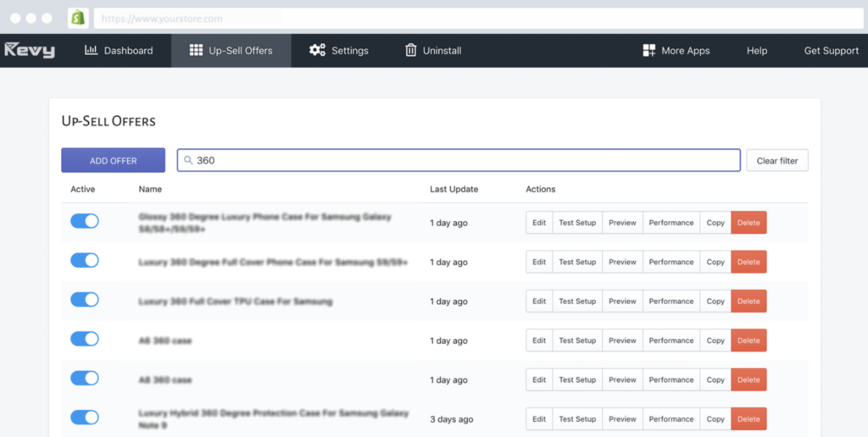Copy the A8 360 case offer

(x=715, y=379)
